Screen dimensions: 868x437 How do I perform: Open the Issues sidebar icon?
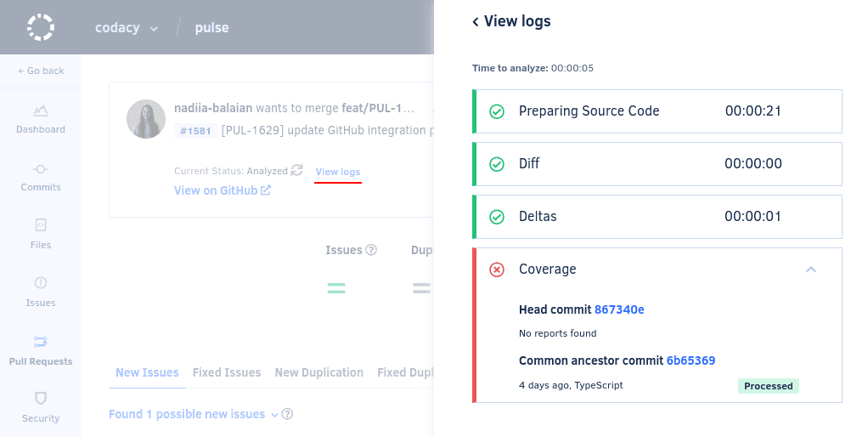[x=41, y=282]
